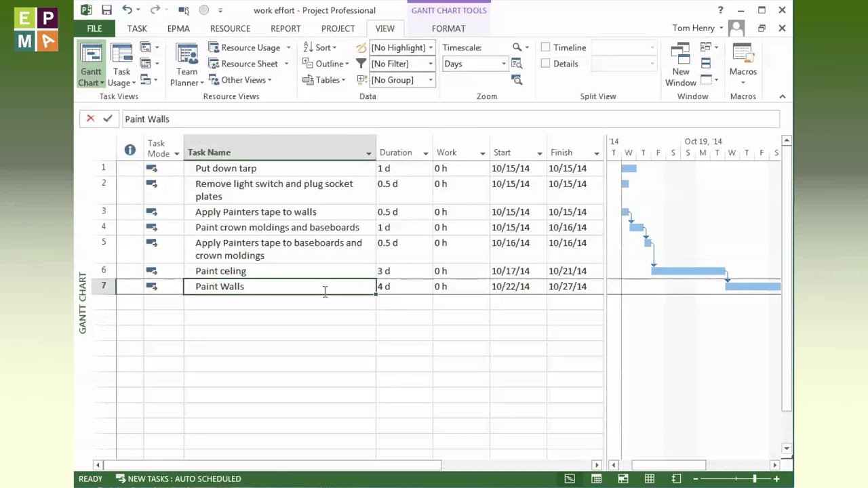Select the Apply Painters tape to walls task
This screenshot has height=488, width=868.
point(280,212)
